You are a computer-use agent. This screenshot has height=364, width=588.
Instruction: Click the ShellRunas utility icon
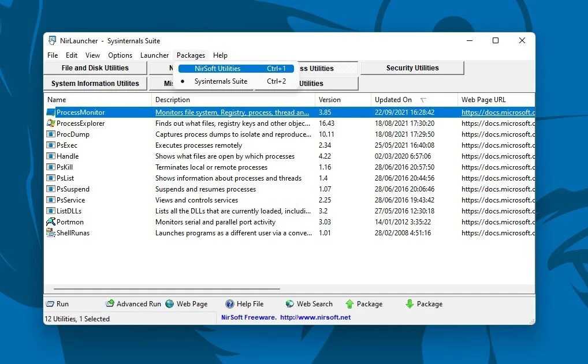coord(50,232)
